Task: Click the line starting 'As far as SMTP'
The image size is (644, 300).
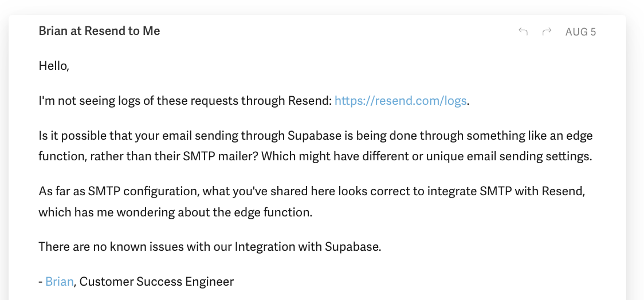Action: pyautogui.click(x=312, y=191)
